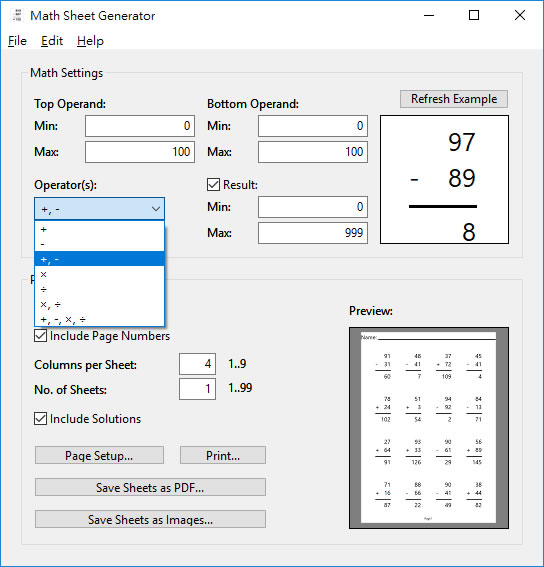Minimize the Math Sheet Generator window
Viewport: 544px width, 567px height.
[429, 15]
